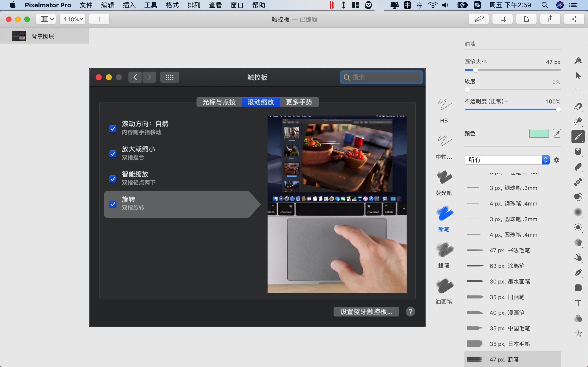Image resolution: width=588 pixels, height=367 pixels.
Task: Choose the clone stamp tool
Action: (578, 197)
